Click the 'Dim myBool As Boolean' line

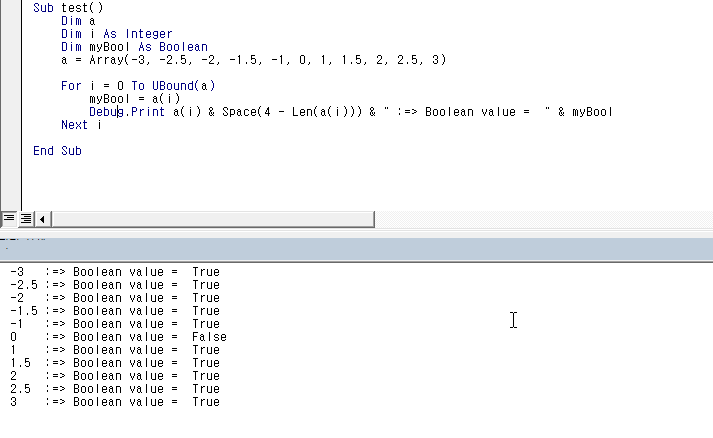[135, 47]
